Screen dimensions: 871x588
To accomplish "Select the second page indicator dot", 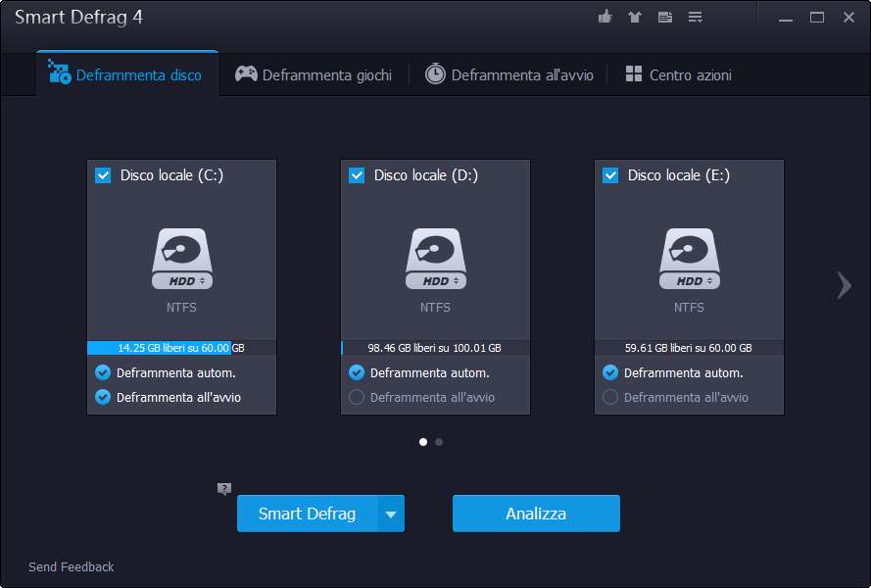I will 439,442.
